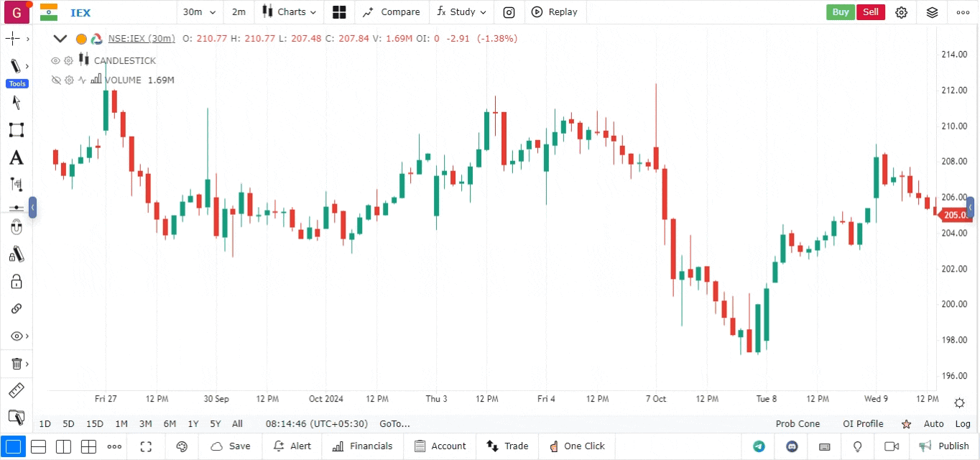
Task: Click the trash icon to remove drawings
Action: 16,364
